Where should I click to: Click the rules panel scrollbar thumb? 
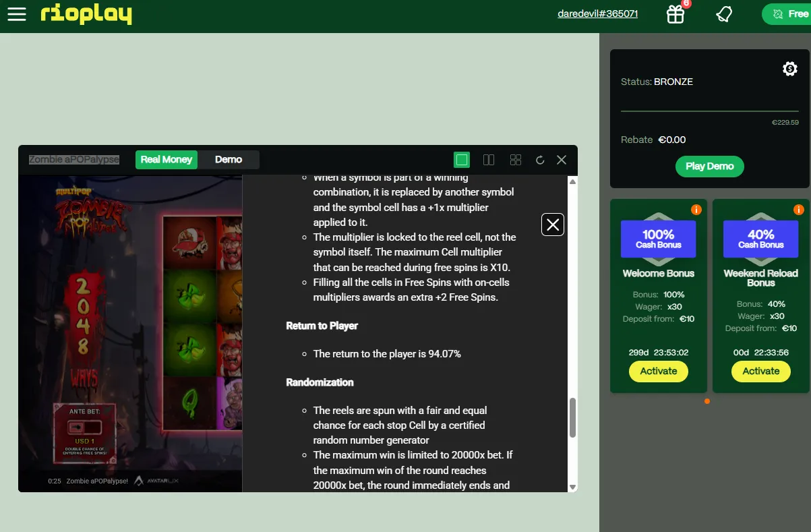click(x=573, y=417)
